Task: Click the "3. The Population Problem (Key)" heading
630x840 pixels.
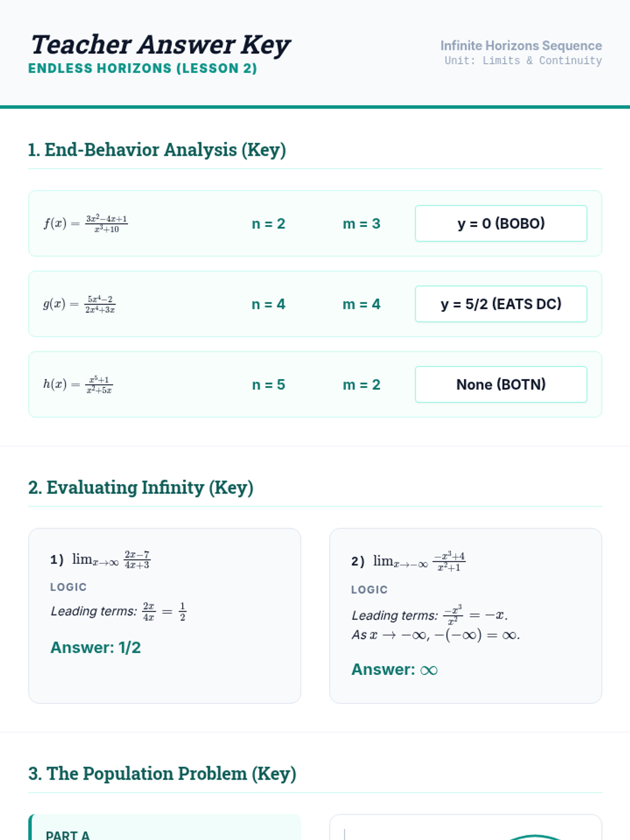Action: pos(162,774)
